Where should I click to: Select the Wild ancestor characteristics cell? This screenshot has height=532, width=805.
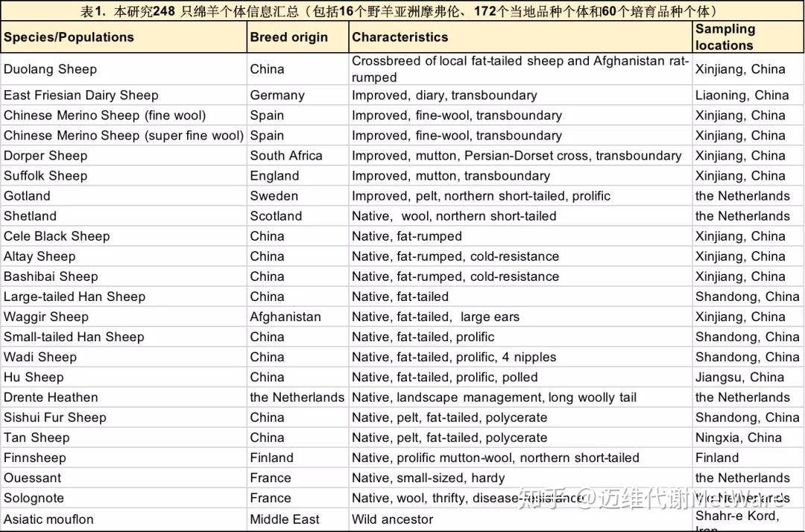click(x=385, y=519)
